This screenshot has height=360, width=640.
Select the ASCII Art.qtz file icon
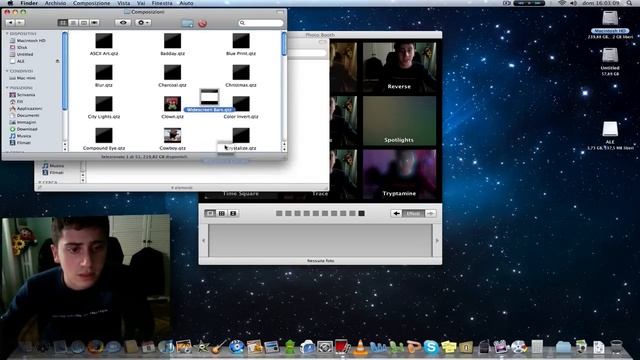pos(104,41)
